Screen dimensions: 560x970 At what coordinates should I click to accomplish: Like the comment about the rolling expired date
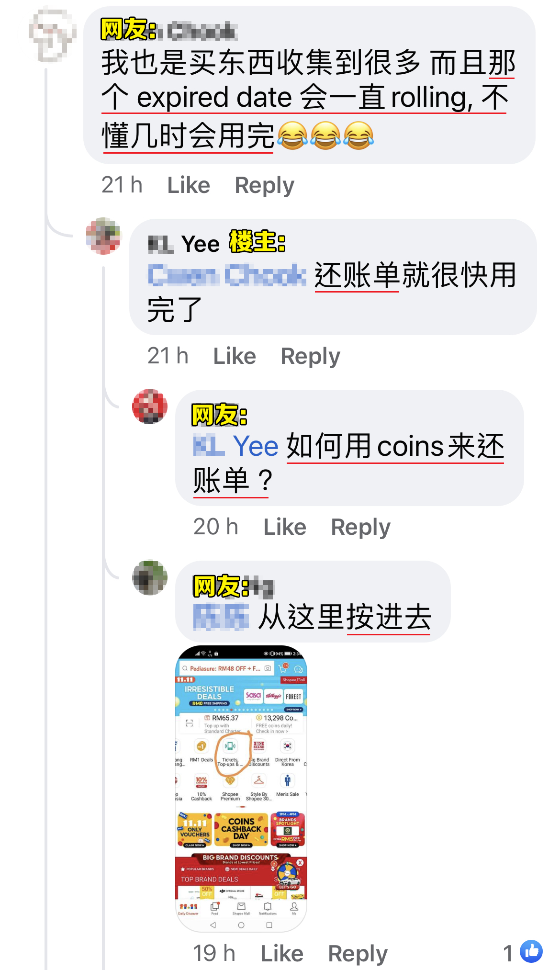(x=189, y=185)
